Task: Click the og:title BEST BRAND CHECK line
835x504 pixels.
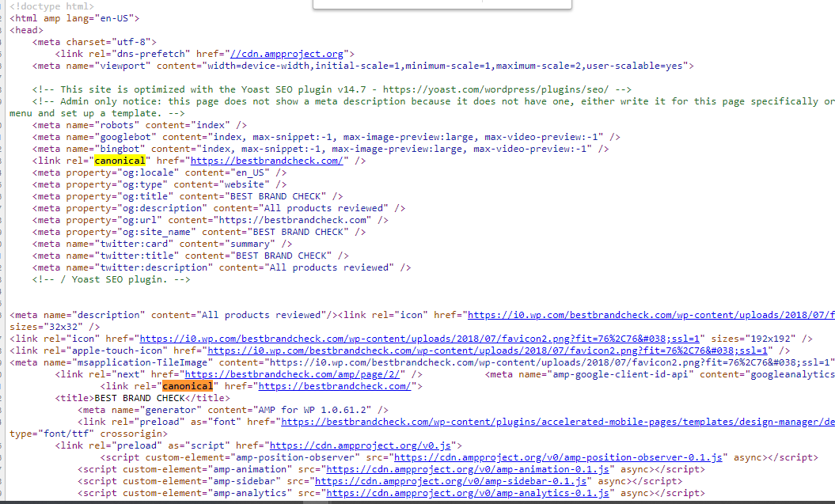Action: pyautogui.click(x=188, y=196)
